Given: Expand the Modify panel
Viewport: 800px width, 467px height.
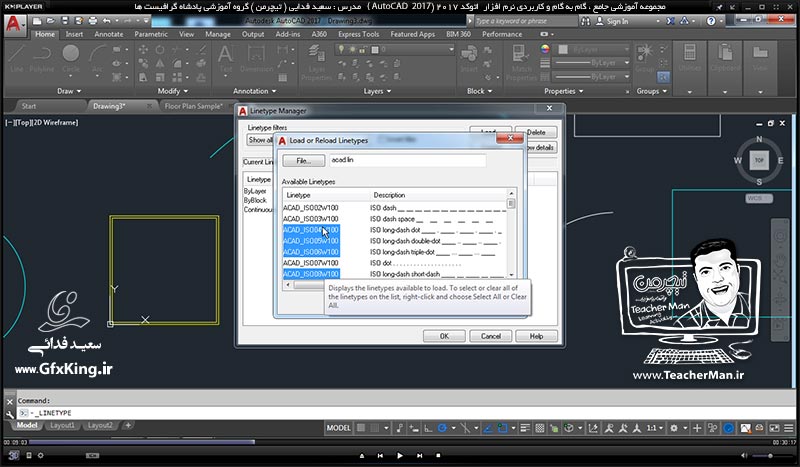Looking at the screenshot, I should (x=172, y=91).
